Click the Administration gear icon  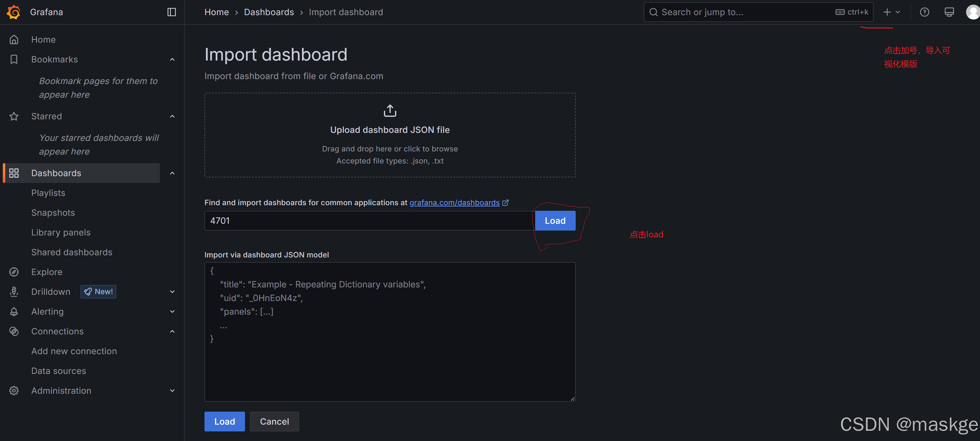coord(14,390)
